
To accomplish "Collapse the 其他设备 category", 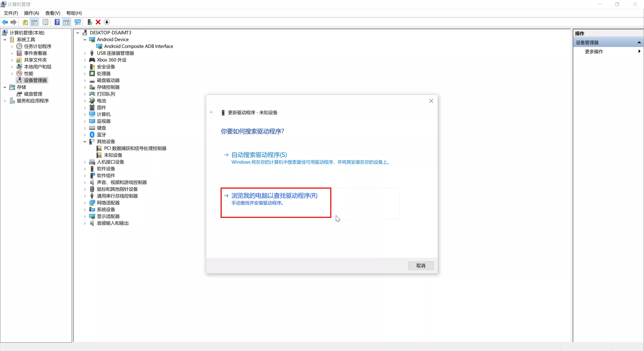I will coord(85,142).
